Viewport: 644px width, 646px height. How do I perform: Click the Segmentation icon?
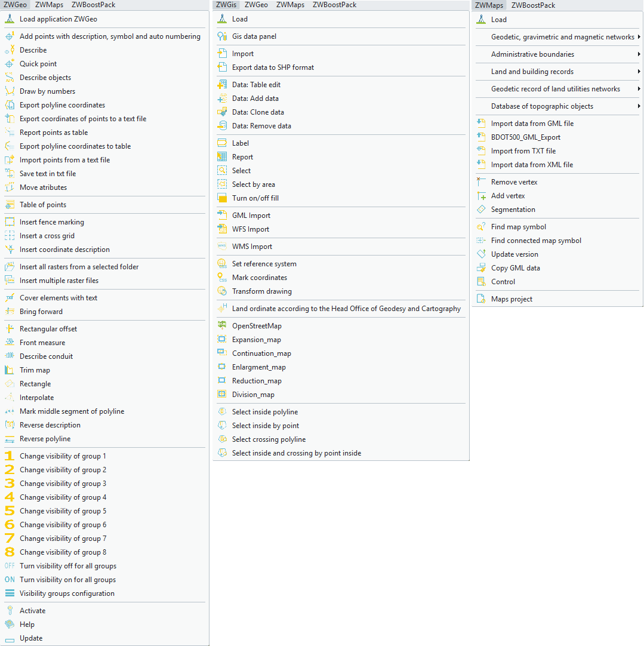481,210
